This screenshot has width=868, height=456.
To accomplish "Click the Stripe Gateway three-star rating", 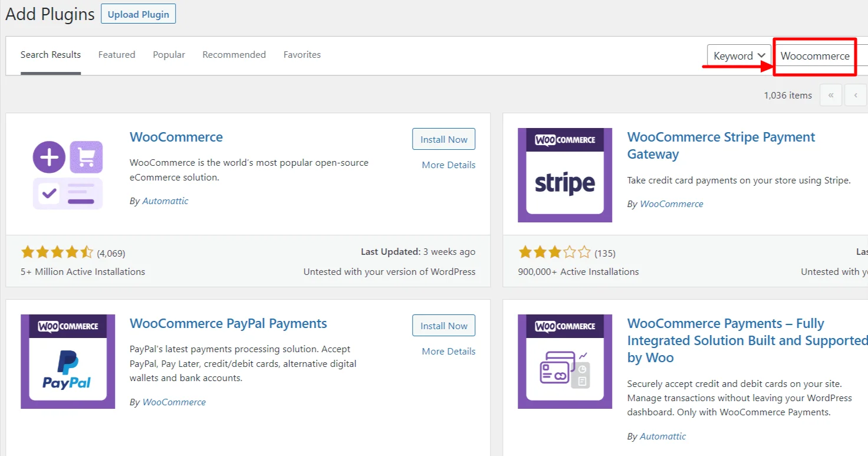I will [554, 253].
